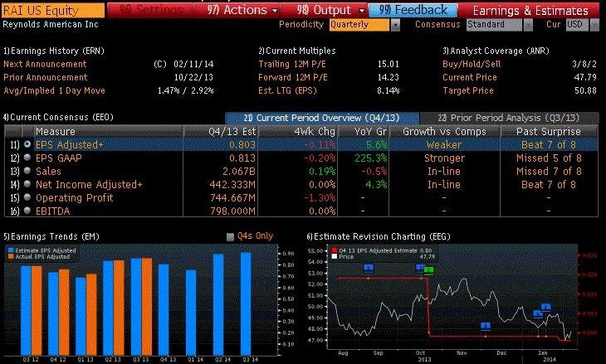
Task: Click the orange Q3 13 actual bar
Action: click(147, 307)
